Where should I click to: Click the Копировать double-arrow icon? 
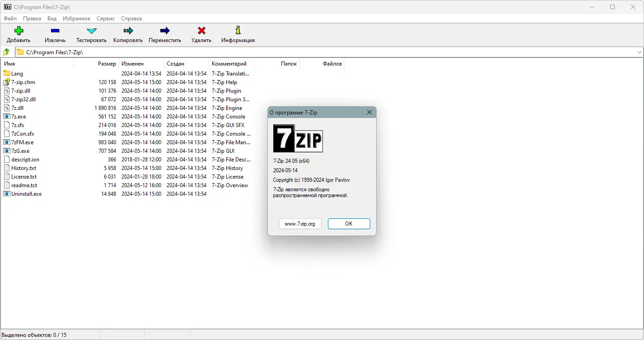[128, 31]
